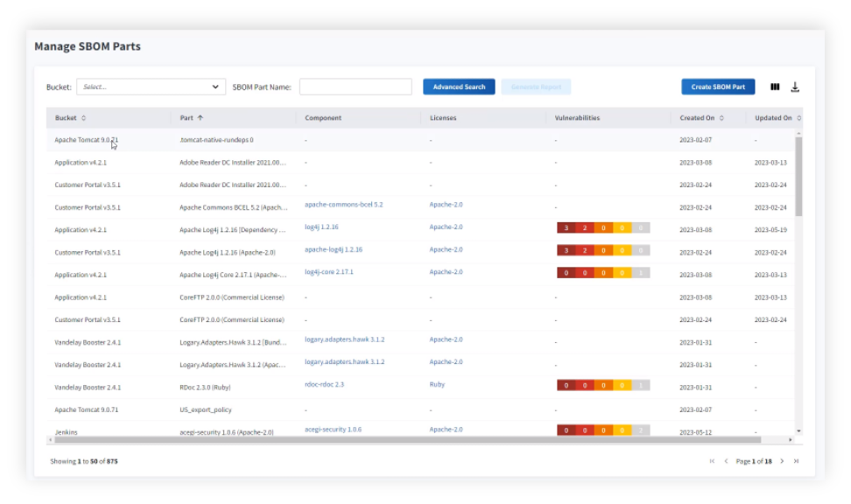Open the apache-commons-bcel 5.2 component link
Viewport: 851px width, 504px height.
(x=343, y=205)
